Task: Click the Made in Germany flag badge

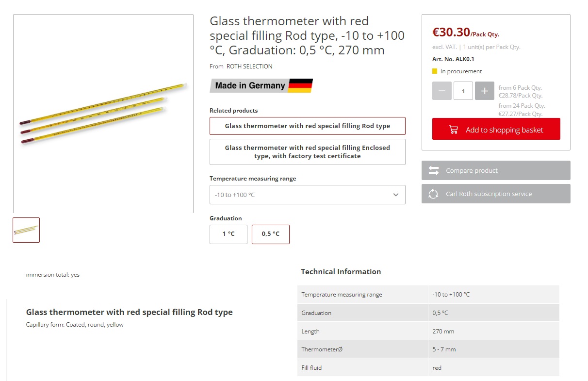Action: 261,85
